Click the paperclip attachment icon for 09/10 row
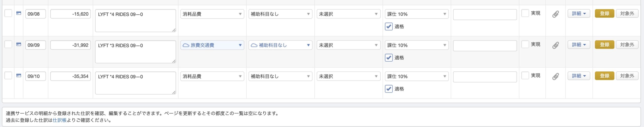Image resolution: width=644 pixels, height=127 pixels. coord(555,76)
